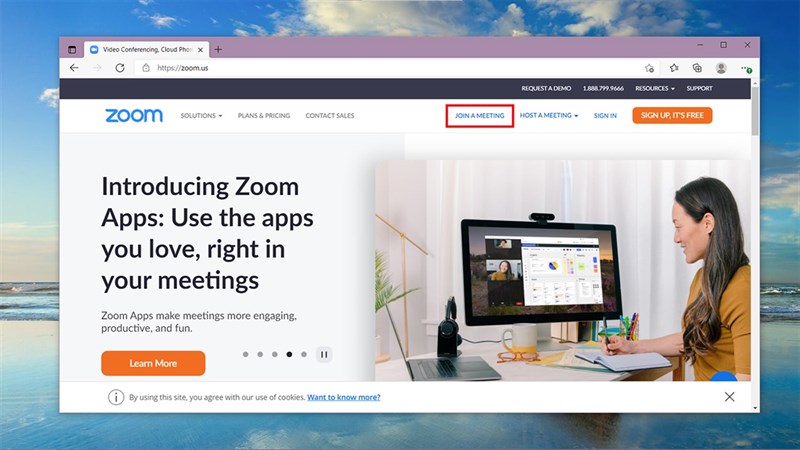Open the Sign In page

pos(605,116)
